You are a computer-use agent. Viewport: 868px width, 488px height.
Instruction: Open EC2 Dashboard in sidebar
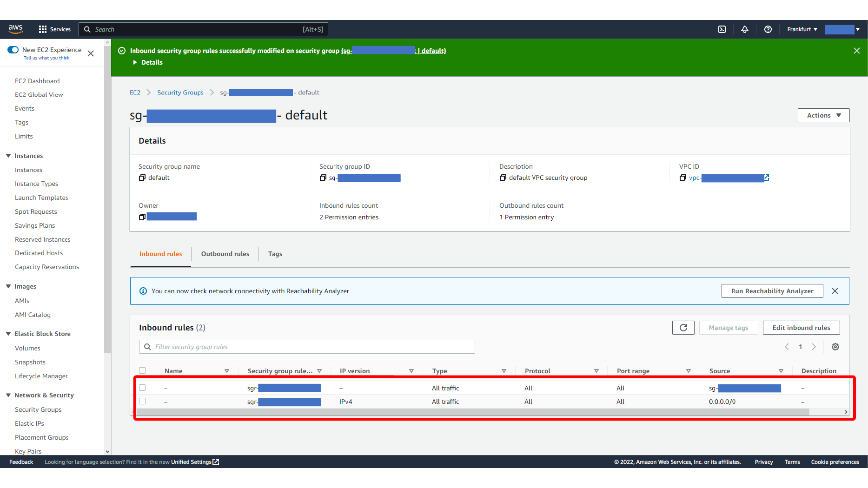click(x=37, y=81)
